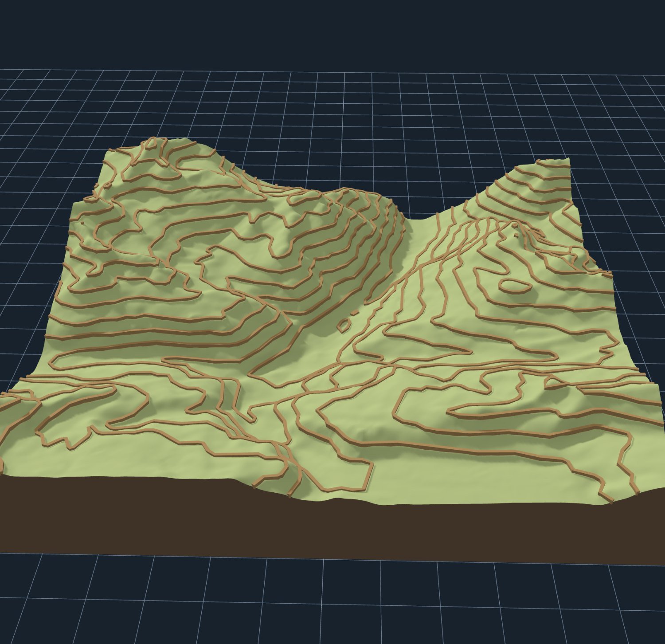The image size is (665, 644).
Task: Select the small oval contour ring on the right hill
Action: coord(515,285)
